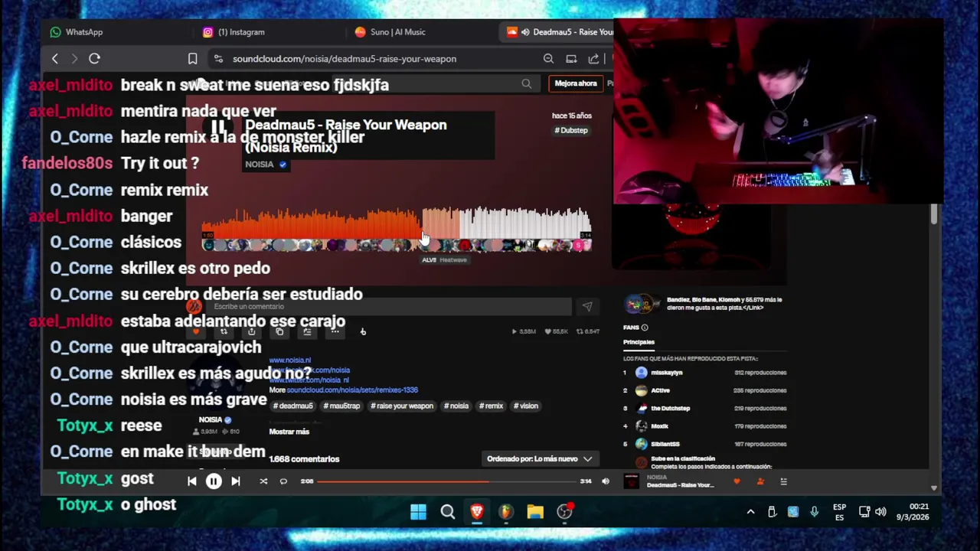
Task: Skip to the previous track
Action: (x=192, y=481)
